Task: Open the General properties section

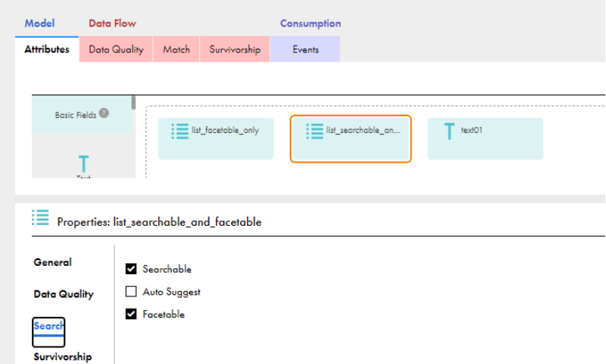Action: pos(52,262)
